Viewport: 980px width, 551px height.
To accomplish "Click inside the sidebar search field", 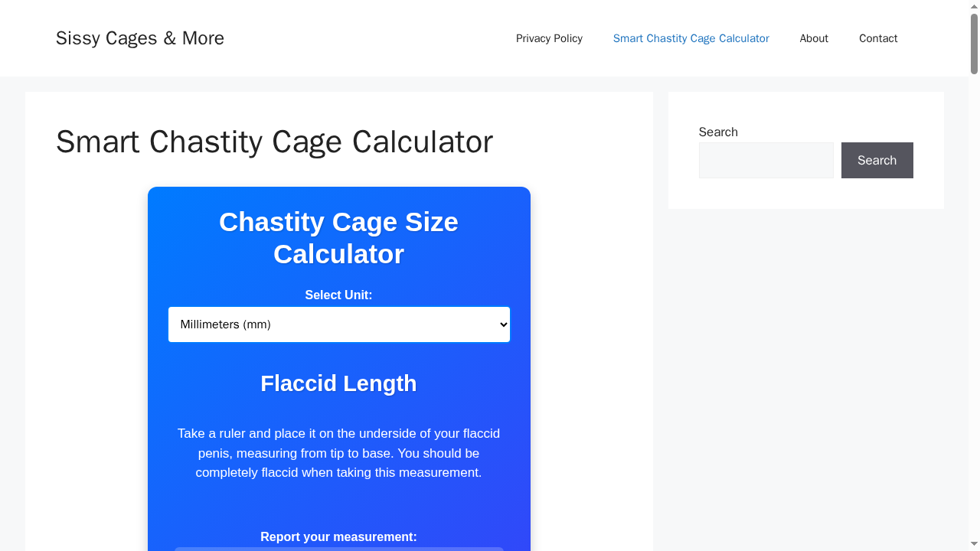I will [766, 160].
